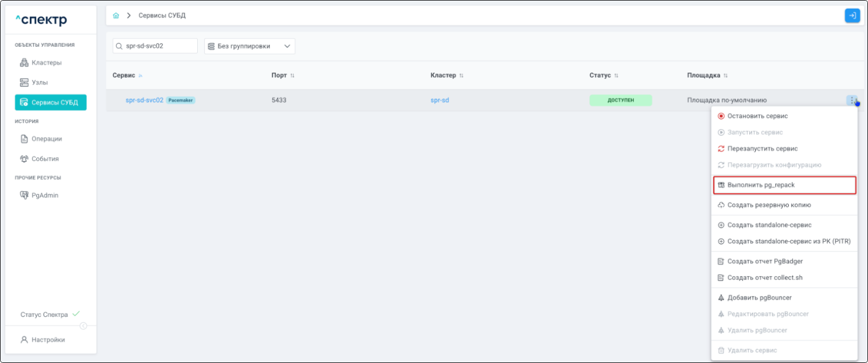Select Перезапустить сервис in the menu

762,148
